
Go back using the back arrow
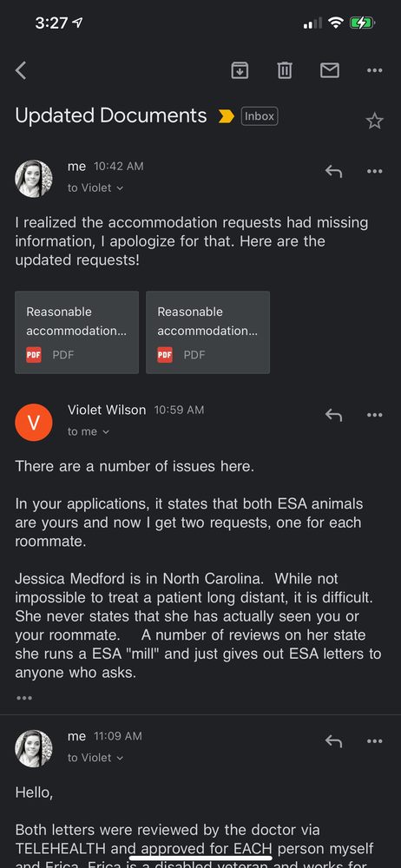[x=21, y=70]
